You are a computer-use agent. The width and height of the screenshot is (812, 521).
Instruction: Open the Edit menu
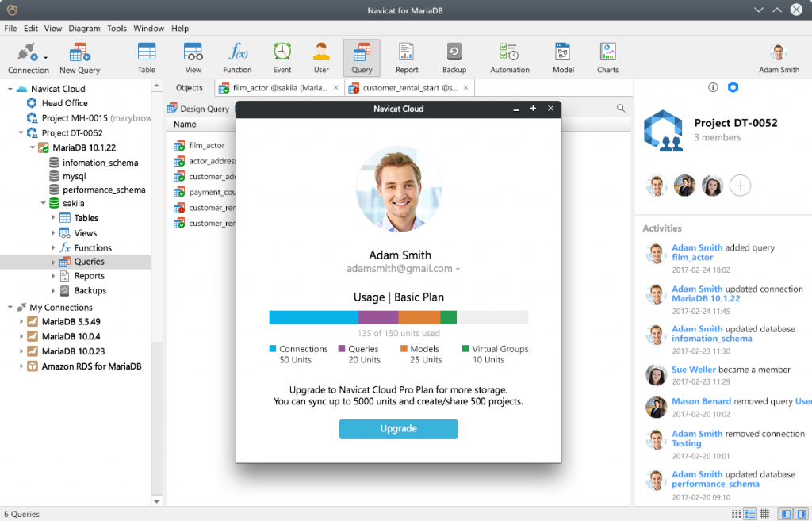point(31,29)
